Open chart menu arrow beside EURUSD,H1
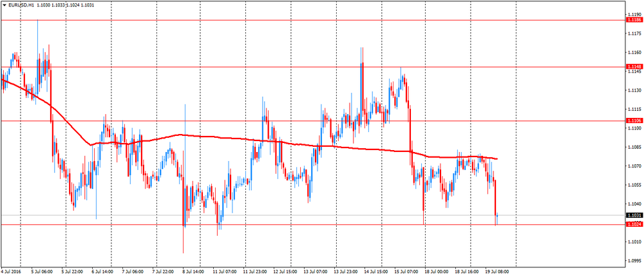 [4, 4]
